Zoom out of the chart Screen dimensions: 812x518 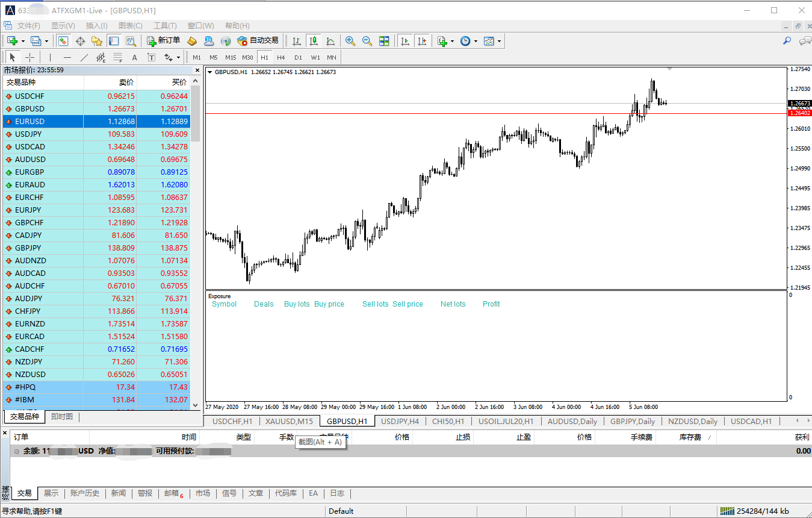coord(367,41)
